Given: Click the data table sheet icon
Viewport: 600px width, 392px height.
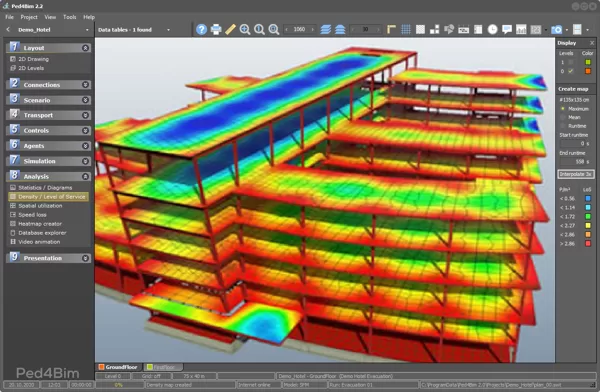Looking at the screenshot, I should click(478, 29).
